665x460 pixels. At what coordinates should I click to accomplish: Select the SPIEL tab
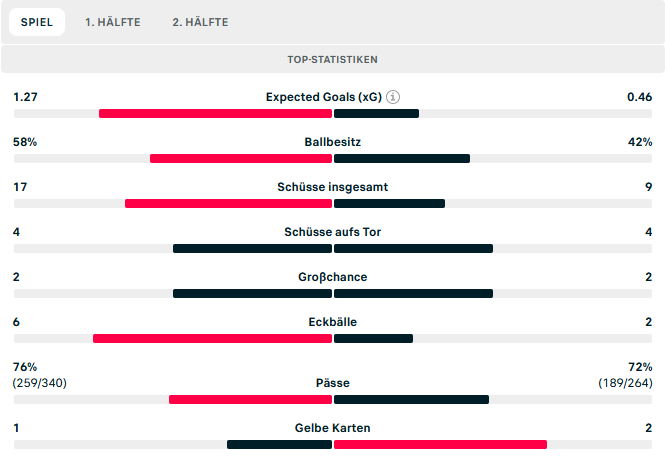point(38,22)
